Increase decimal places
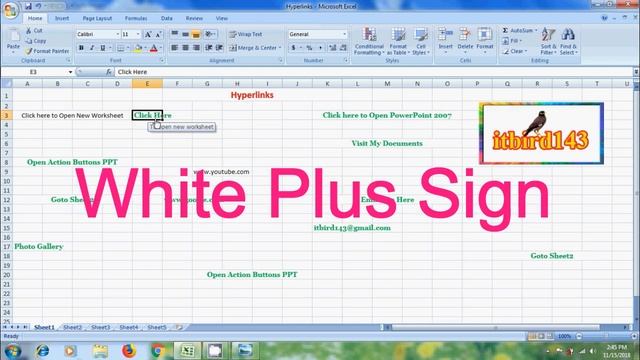This screenshot has width=640, height=360. coord(333,48)
